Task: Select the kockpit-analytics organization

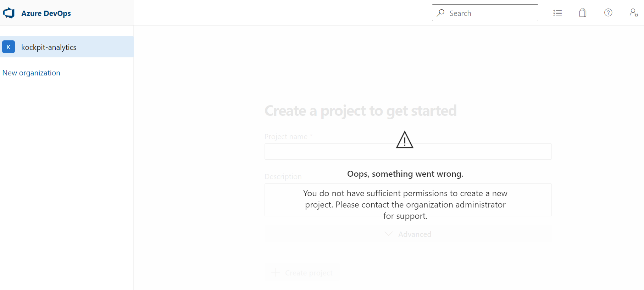Action: [67, 47]
